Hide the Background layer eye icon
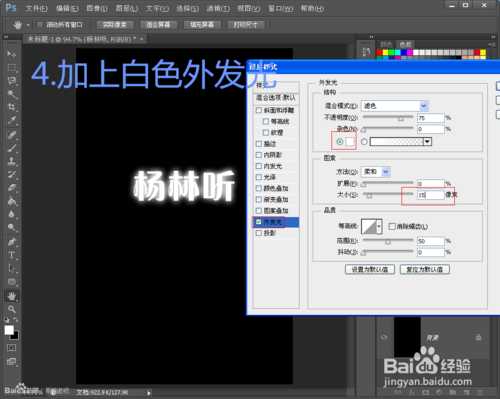500x399 pixels. (384, 337)
